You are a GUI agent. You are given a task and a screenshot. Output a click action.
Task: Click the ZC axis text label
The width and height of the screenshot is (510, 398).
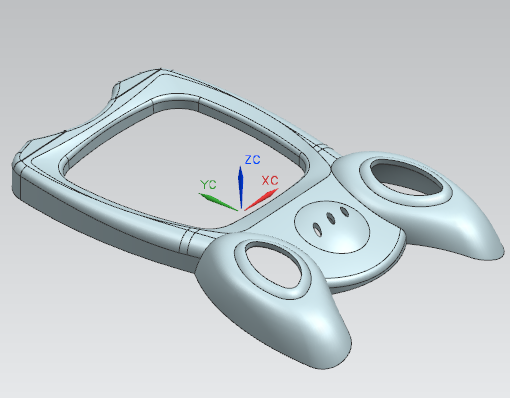click(252, 160)
